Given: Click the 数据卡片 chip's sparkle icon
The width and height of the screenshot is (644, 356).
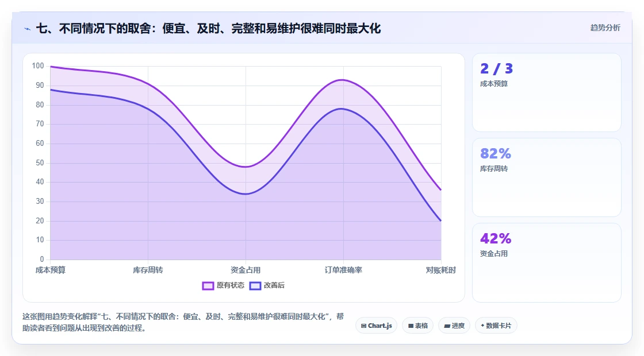Looking at the screenshot, I should 482,326.
